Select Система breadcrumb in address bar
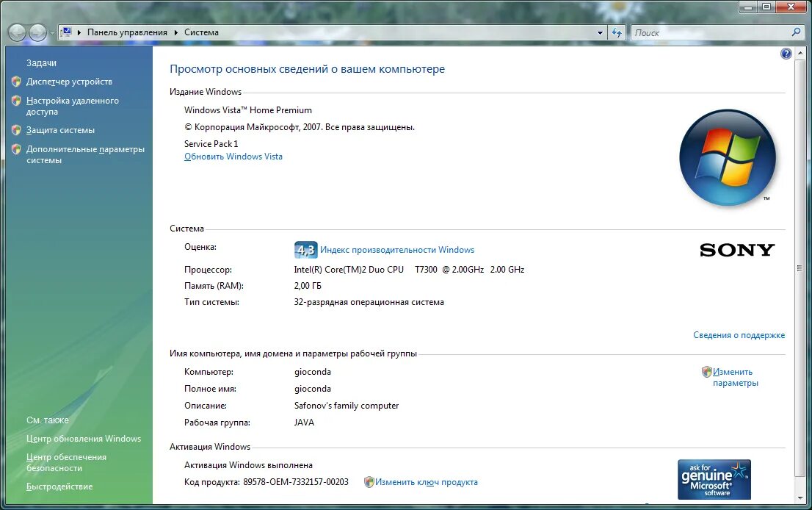Image resolution: width=812 pixels, height=510 pixels. [x=201, y=32]
